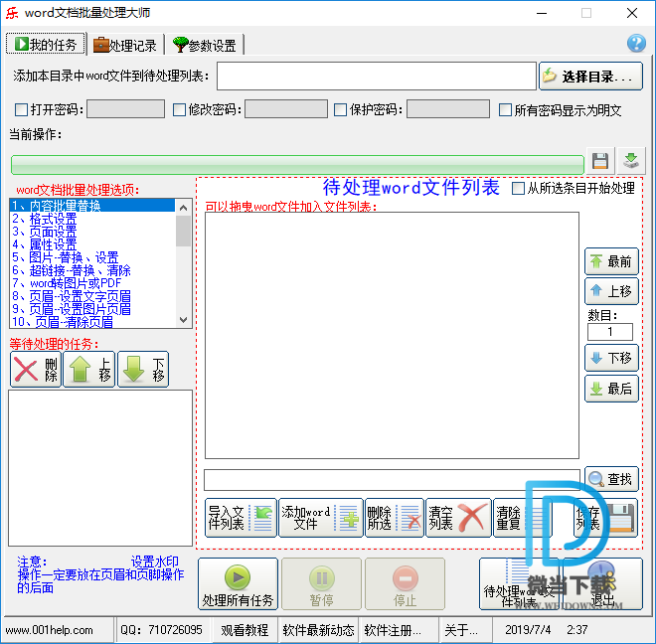Click the save icon beside the progress bar
The image size is (656, 644).
(x=599, y=161)
